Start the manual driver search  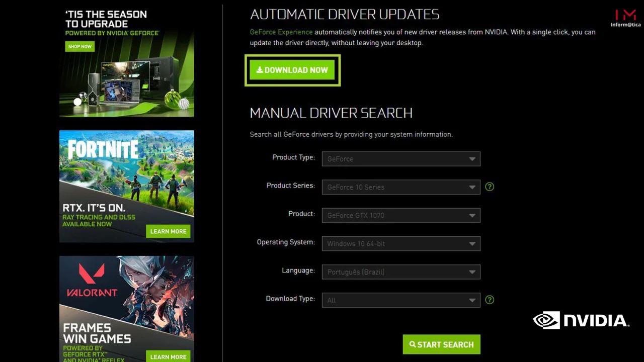click(x=441, y=344)
